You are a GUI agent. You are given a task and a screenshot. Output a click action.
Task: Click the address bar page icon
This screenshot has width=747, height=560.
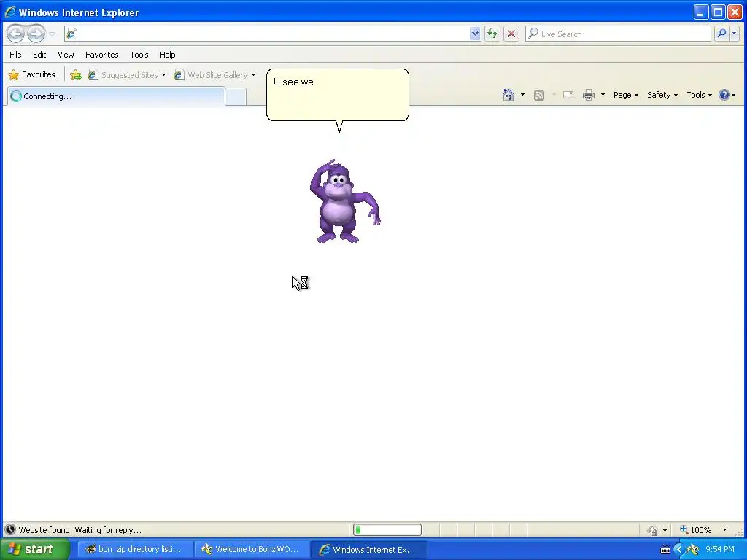point(71,34)
